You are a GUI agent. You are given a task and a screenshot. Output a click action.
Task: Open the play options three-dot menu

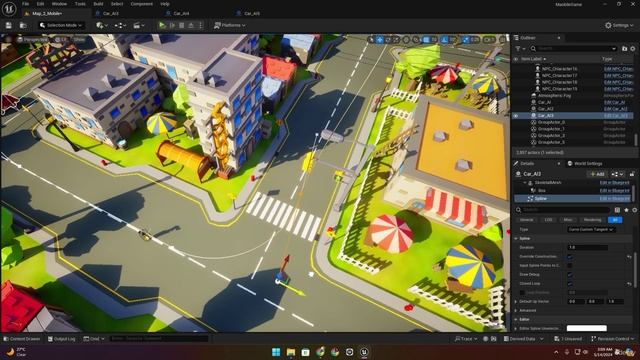(200, 25)
